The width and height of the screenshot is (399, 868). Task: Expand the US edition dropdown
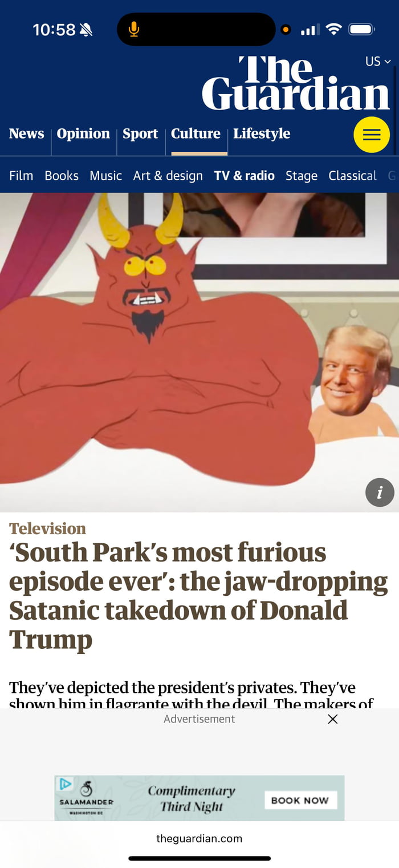tap(378, 61)
